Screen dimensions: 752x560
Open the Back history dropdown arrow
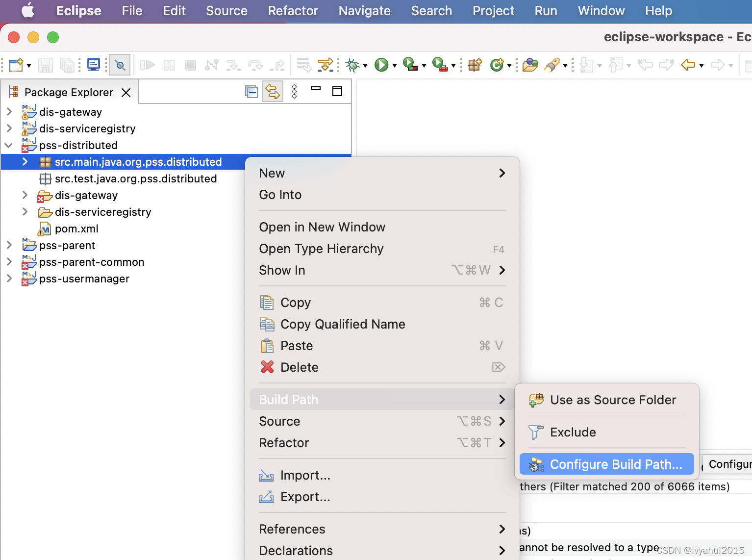702,65
